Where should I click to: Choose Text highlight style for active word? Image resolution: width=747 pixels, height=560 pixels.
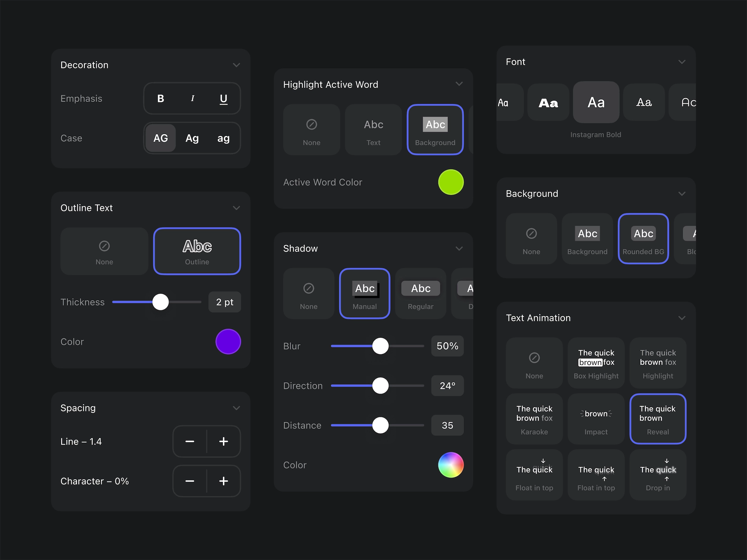(373, 130)
